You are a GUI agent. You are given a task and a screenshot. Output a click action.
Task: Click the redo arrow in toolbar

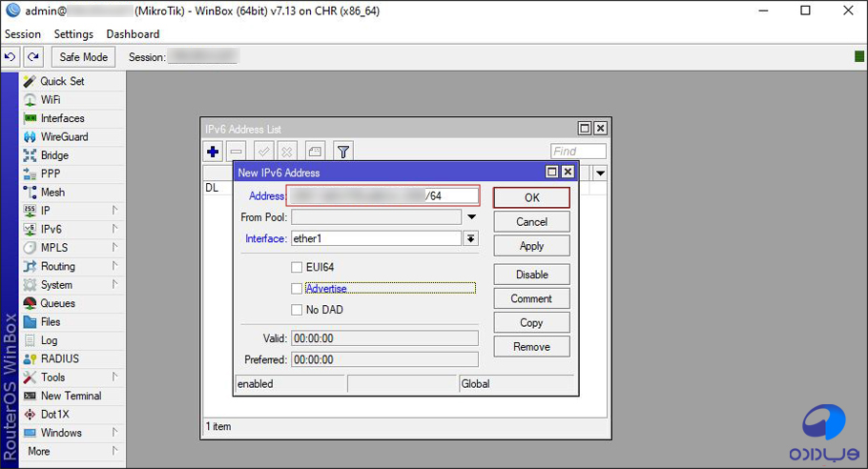coord(32,57)
